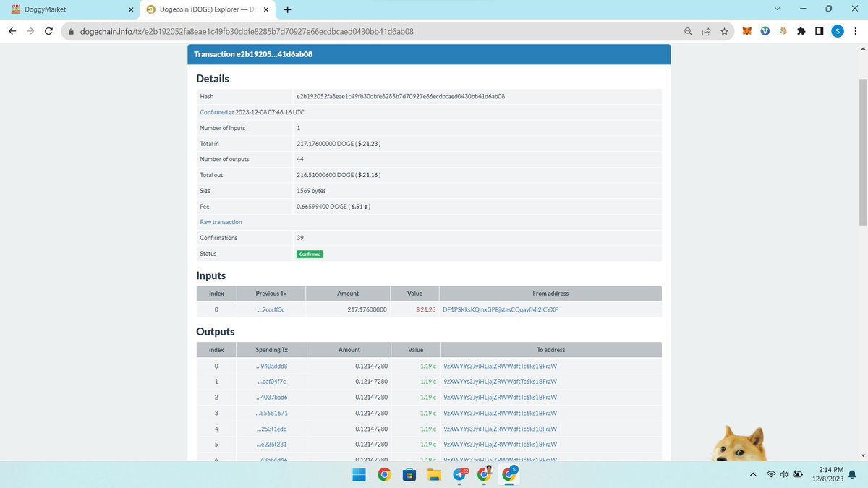This screenshot has width=868, height=488.
Task: Share this page using the share icon
Action: click(706, 32)
